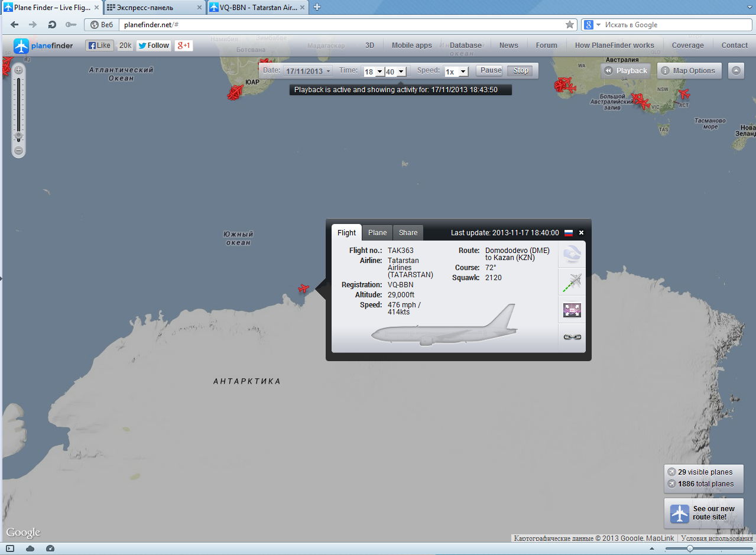Zoom out with the map minus button
Viewport: 756px width, 555px height.
[x=19, y=150]
